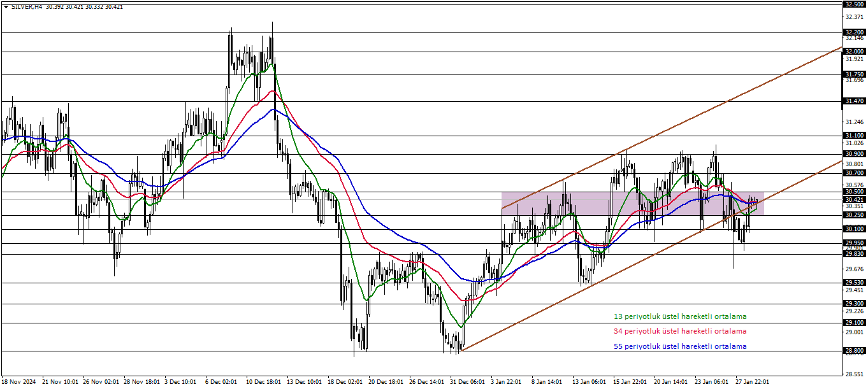Viewport: 868px width, 389px height.
Task: Click the 28.551 price scale value
Action: [x=855, y=374]
